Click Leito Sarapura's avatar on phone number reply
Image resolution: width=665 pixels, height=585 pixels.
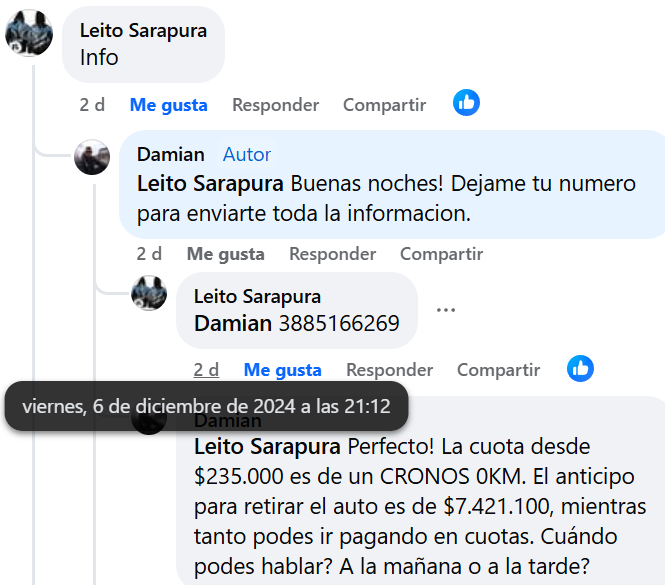tap(149, 293)
